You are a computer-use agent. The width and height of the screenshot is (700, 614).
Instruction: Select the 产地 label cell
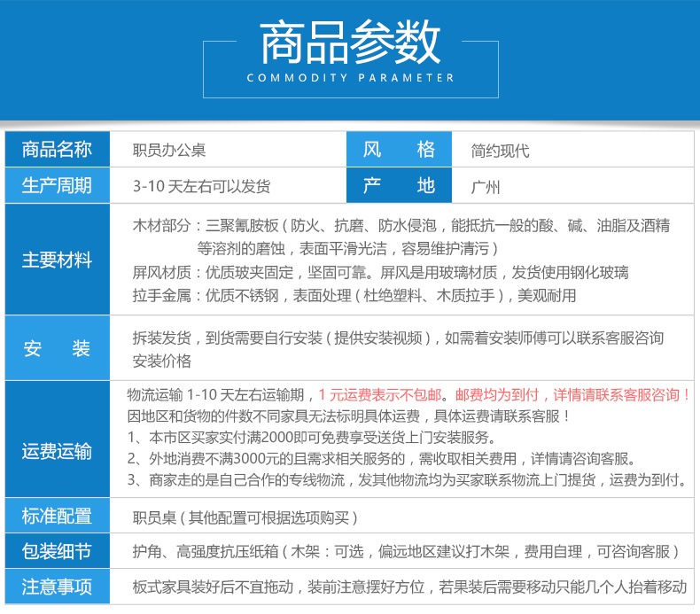click(x=399, y=186)
